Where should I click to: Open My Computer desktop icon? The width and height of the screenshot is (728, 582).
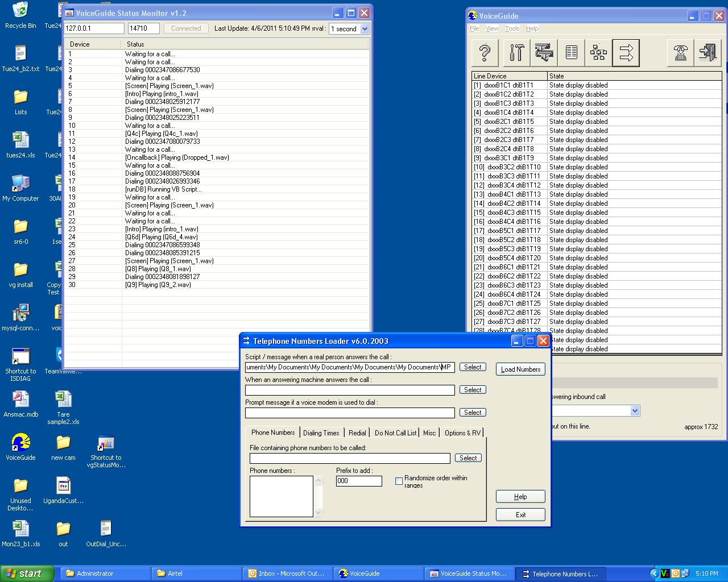coord(20,188)
